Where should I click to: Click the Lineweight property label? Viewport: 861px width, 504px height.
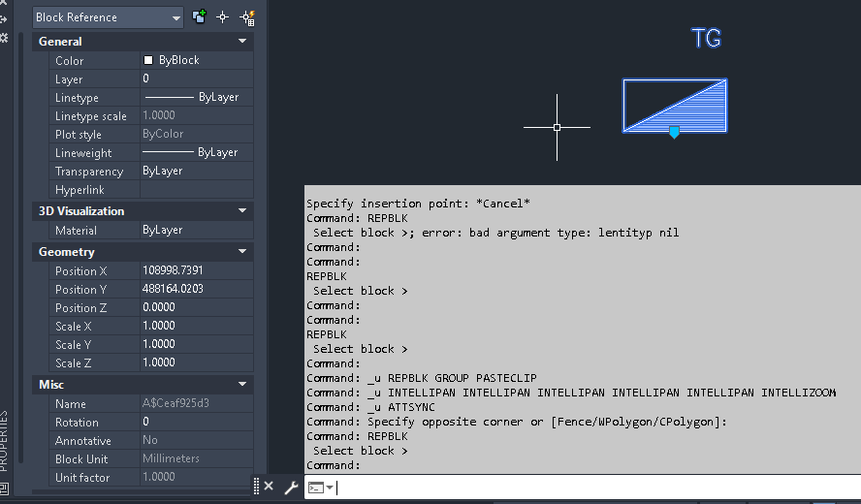pyautogui.click(x=83, y=153)
